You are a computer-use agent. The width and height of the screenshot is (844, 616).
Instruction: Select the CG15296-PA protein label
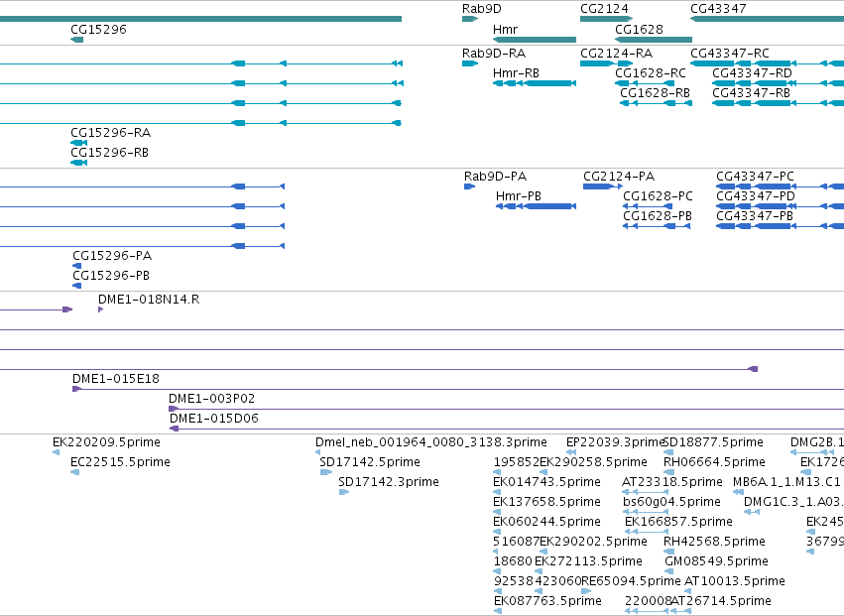point(112,255)
